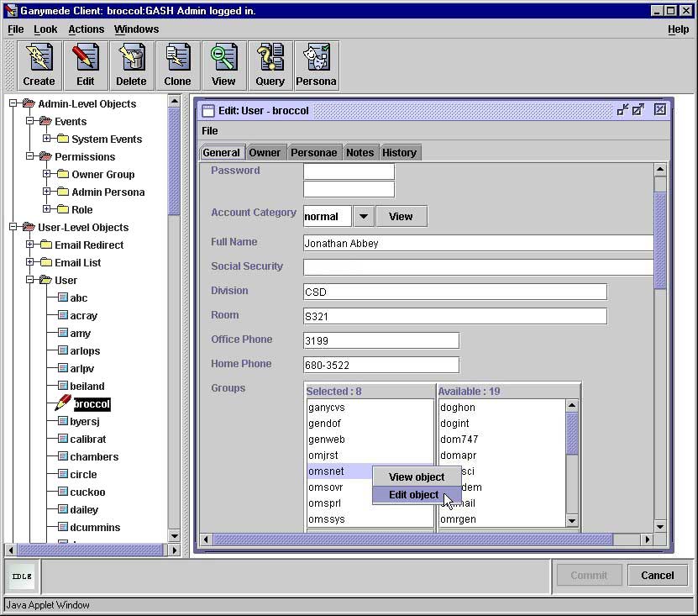Expand the Owner Group folder
Image resolution: width=698 pixels, height=616 pixels.
(47, 175)
